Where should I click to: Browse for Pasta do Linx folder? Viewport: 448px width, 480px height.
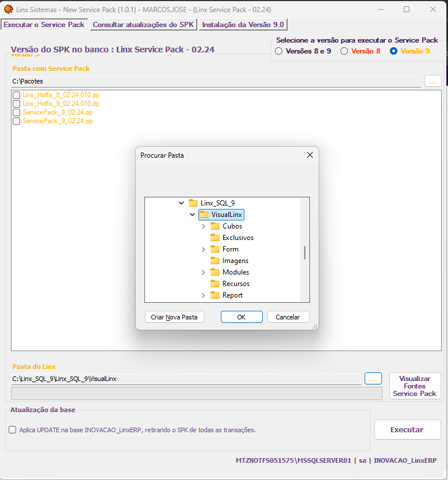coord(373,378)
